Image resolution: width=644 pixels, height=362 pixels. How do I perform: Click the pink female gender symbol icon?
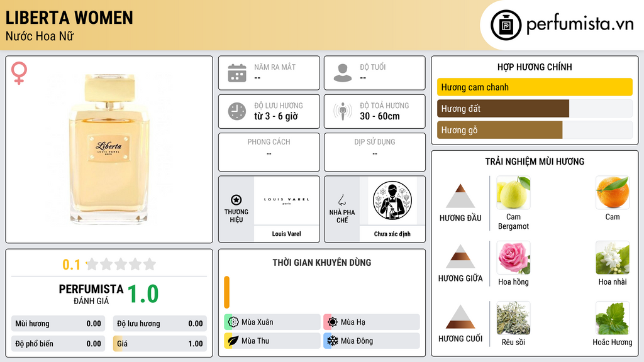[19, 73]
